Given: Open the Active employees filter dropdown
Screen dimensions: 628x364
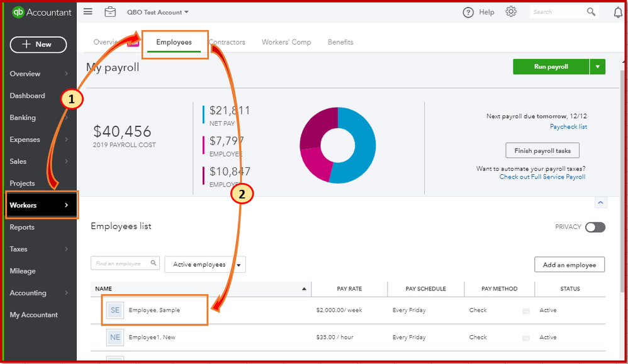Looking at the screenshot, I should 205,265.
